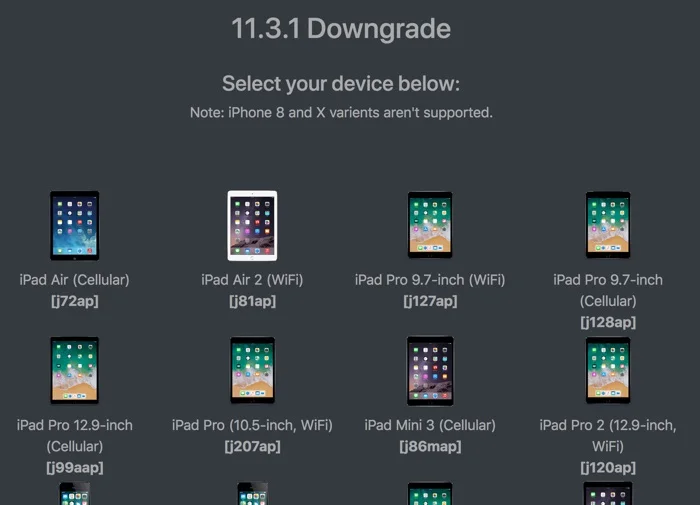Open the iPad Pro 12.9-inch (Cellular) text link
This screenshot has width=700, height=505.
[75, 435]
